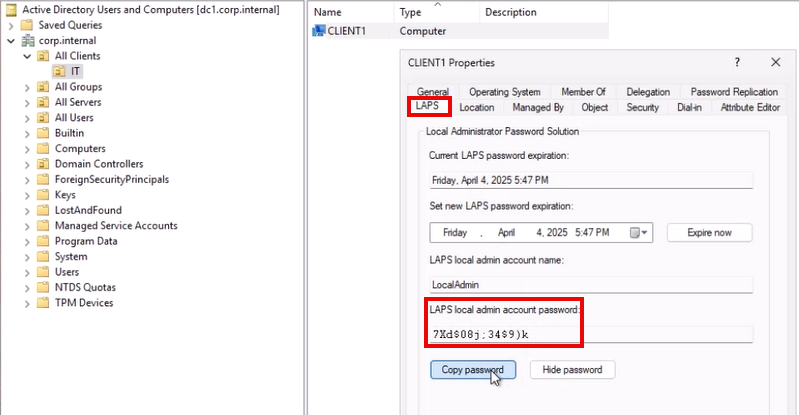This screenshot has width=799, height=415.
Task: Expand the Managed Service Accounts node
Action: pyautogui.click(x=27, y=226)
